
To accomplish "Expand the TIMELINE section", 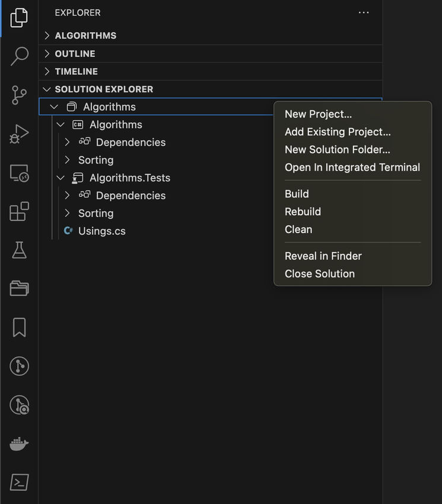I will pyautogui.click(x=76, y=71).
